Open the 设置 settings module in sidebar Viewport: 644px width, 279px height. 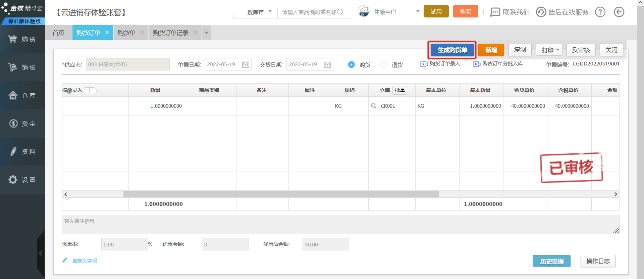click(22, 180)
